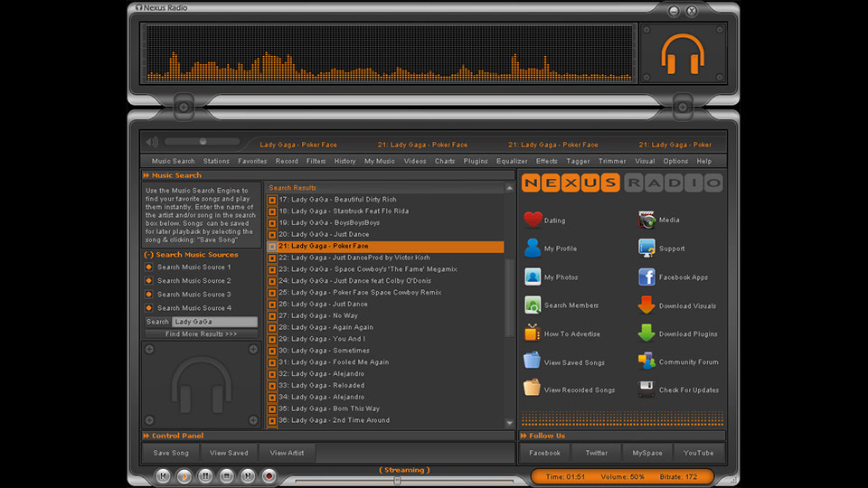868x488 pixels.
Task: Click the search results scrollbar thumb
Action: (509, 297)
